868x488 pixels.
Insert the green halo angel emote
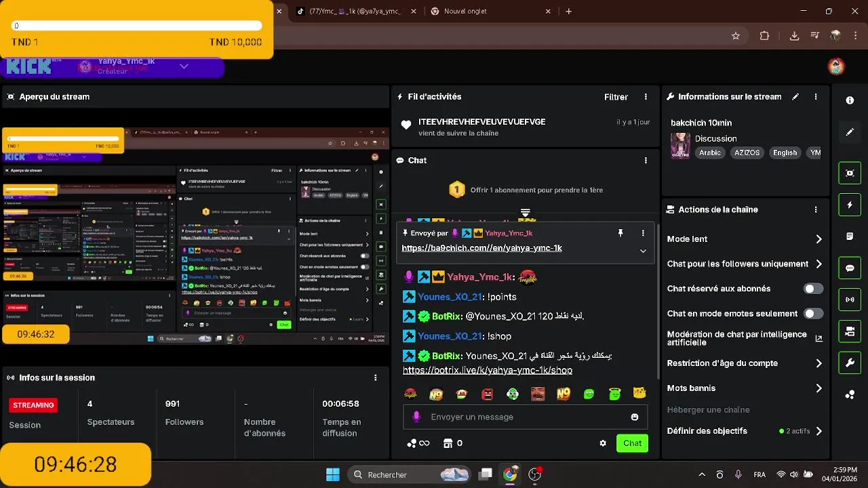614,394
